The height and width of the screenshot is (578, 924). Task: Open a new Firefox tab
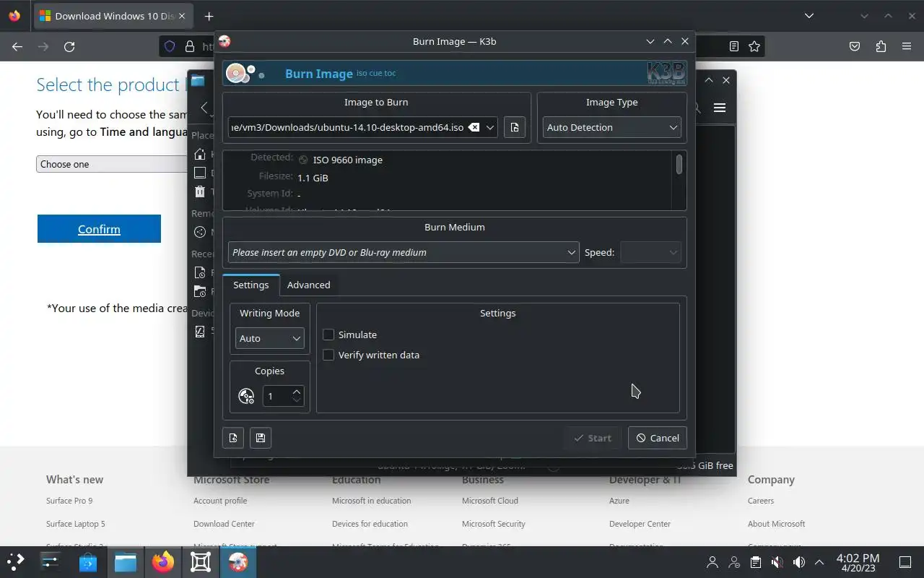click(x=209, y=16)
